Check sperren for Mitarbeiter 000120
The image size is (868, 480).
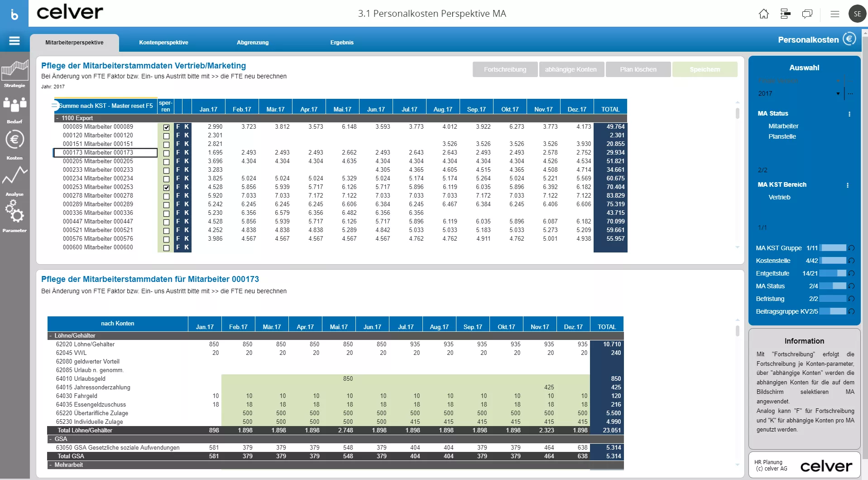pyautogui.click(x=166, y=136)
